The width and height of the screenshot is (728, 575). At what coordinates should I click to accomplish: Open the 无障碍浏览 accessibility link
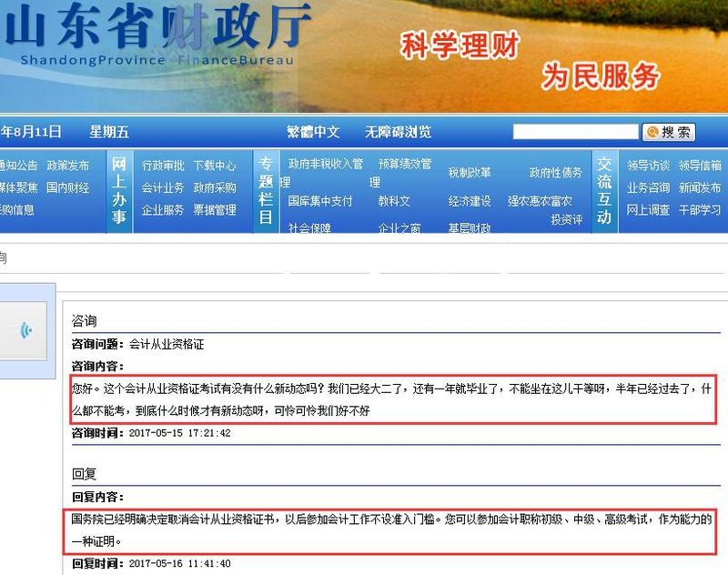399,132
